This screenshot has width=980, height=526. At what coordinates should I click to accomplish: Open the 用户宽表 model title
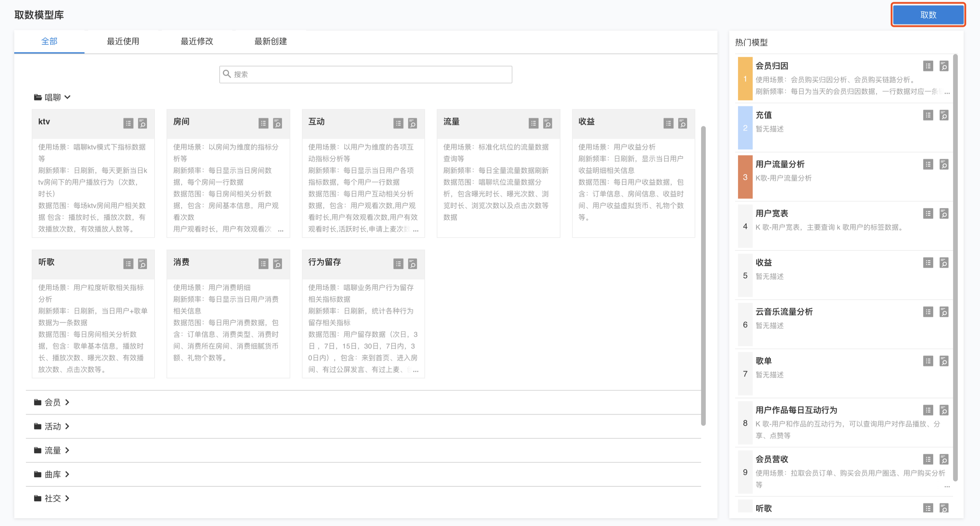click(772, 213)
